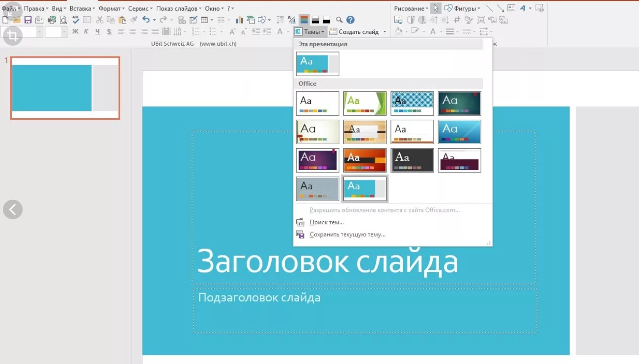Choose the orange-black theme swatch

point(365,160)
